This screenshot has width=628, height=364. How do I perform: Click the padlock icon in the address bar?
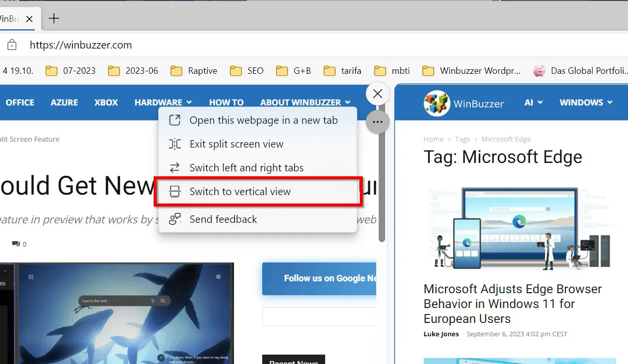click(x=11, y=45)
